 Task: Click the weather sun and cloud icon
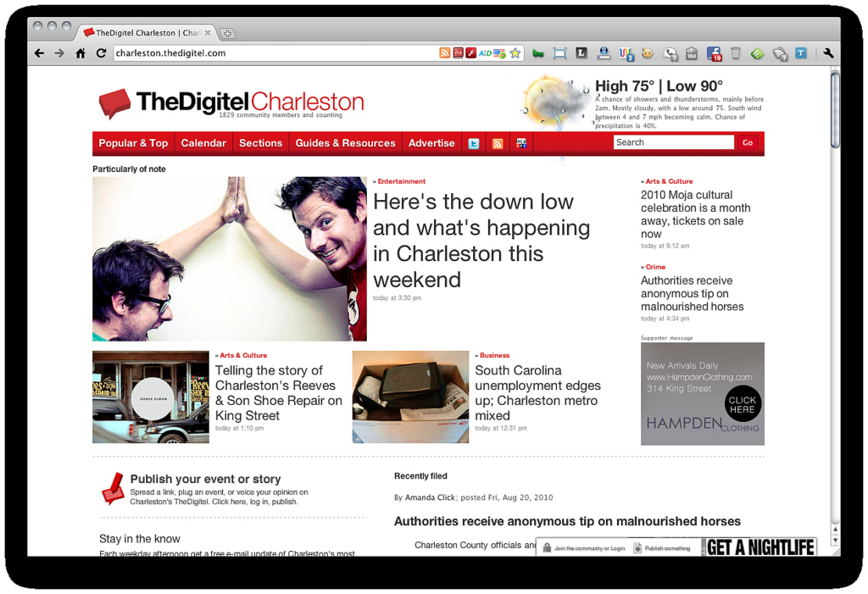coord(555,103)
